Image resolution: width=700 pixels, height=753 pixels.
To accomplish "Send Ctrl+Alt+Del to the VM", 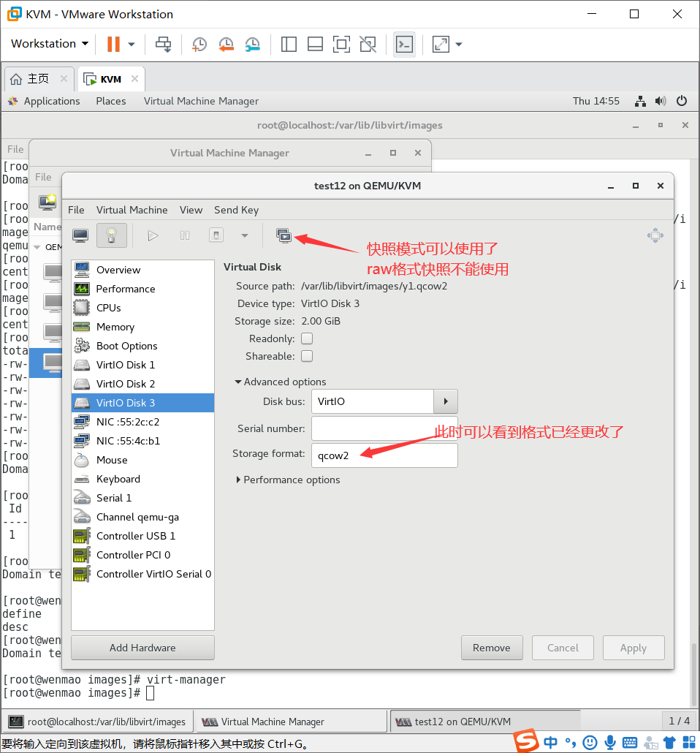I will [163, 44].
